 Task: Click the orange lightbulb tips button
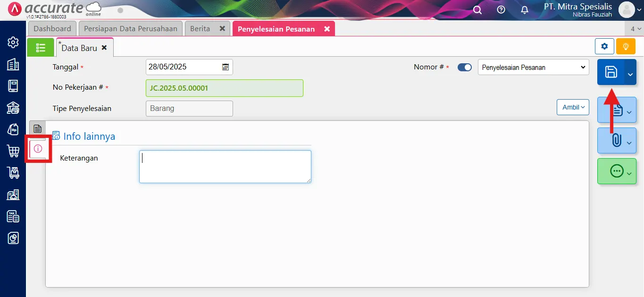point(626,46)
